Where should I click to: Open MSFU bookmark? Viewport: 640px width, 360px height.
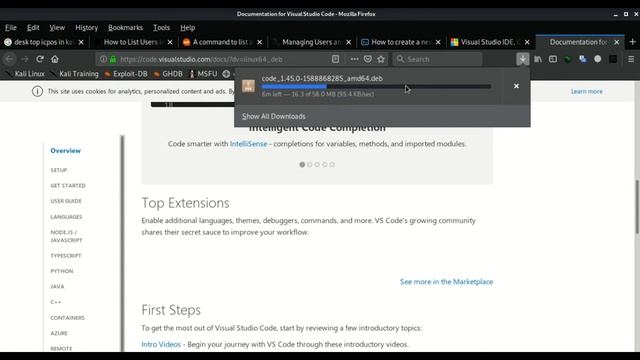[203, 74]
